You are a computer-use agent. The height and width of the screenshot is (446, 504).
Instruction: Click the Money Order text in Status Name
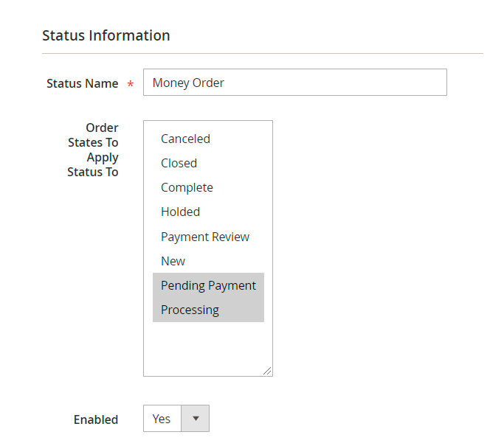pos(188,83)
